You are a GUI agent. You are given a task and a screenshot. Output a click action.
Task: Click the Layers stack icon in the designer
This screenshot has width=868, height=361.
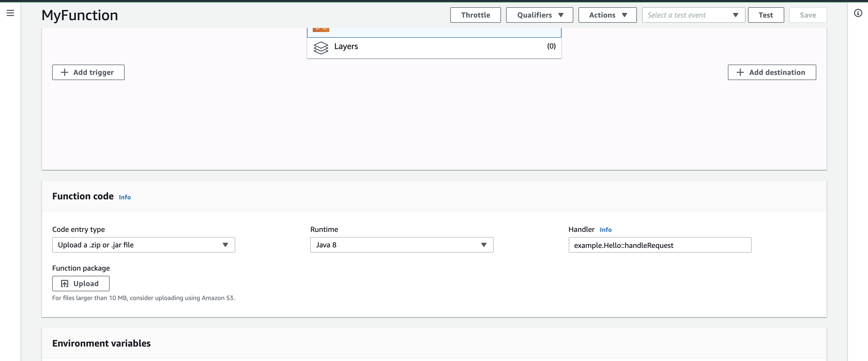(x=321, y=48)
